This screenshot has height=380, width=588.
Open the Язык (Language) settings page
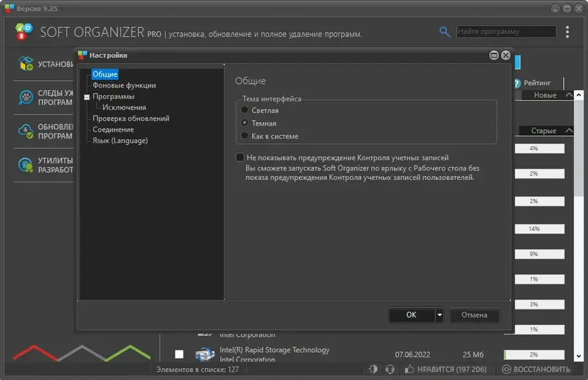pyautogui.click(x=120, y=140)
